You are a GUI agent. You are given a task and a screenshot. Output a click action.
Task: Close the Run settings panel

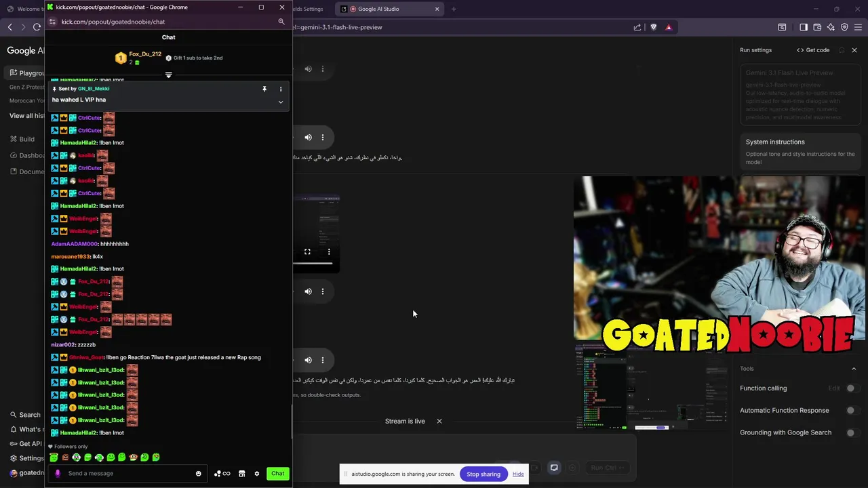coord(854,50)
